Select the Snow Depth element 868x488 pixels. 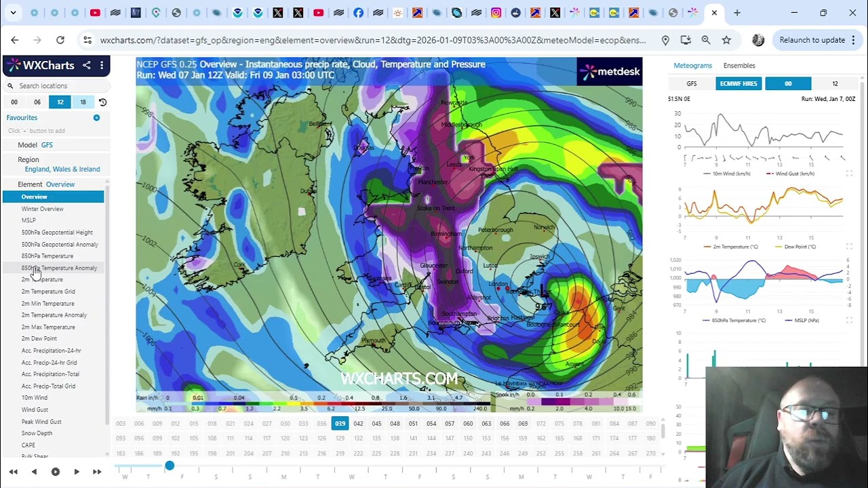coord(37,434)
